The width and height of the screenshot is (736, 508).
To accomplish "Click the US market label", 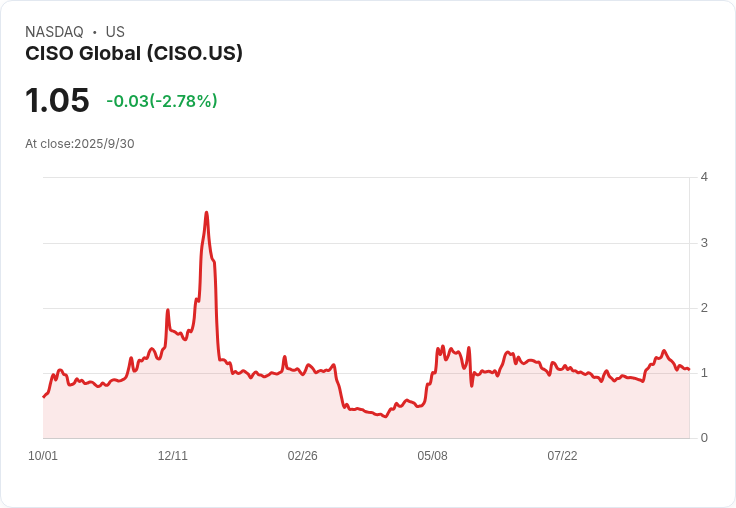I will pyautogui.click(x=115, y=32).
